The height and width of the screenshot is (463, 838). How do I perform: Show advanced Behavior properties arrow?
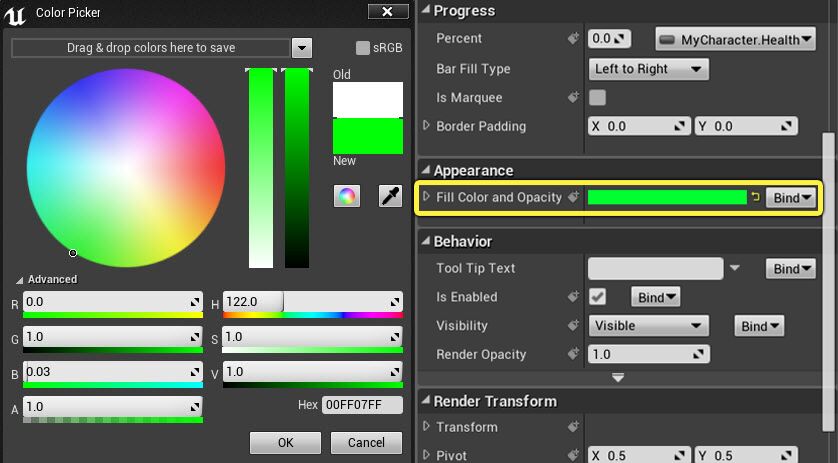click(618, 378)
